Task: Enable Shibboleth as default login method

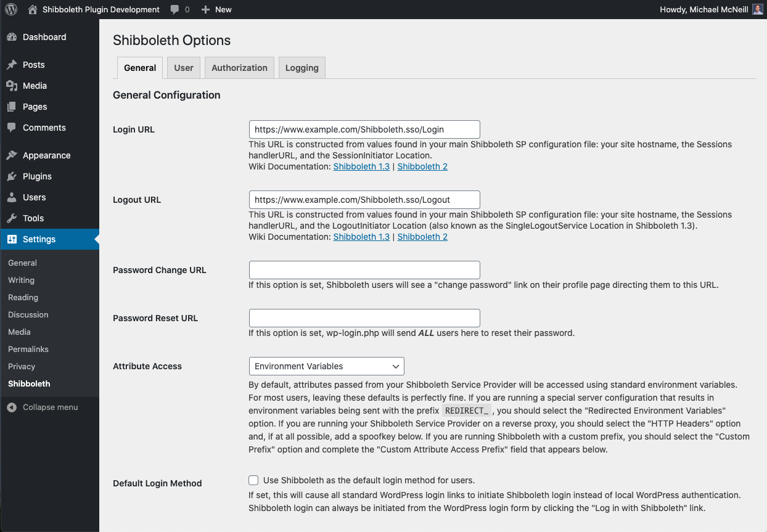Action: 253,480
